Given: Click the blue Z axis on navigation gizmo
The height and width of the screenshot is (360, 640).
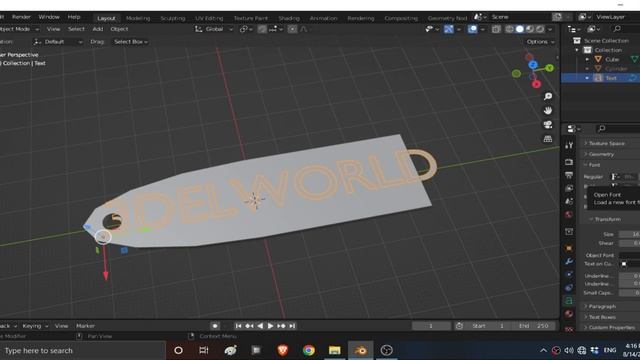Looking at the screenshot, I should click(533, 64).
